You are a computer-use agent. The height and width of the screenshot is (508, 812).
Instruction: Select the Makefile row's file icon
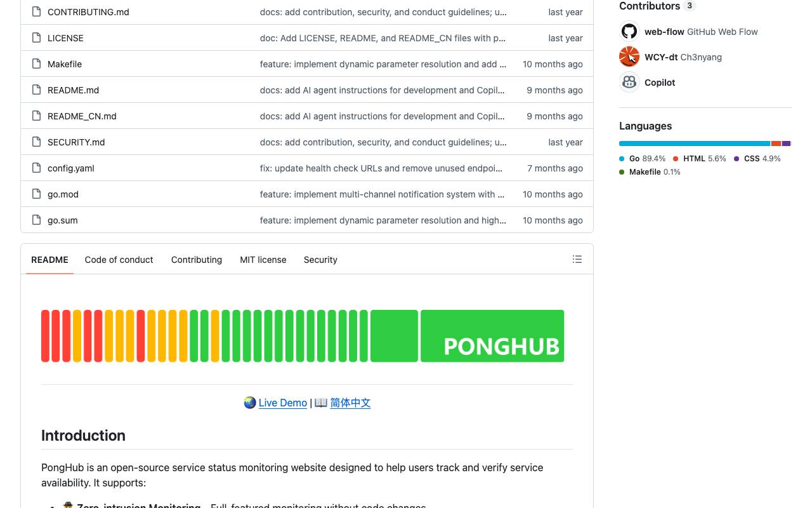tap(36, 63)
